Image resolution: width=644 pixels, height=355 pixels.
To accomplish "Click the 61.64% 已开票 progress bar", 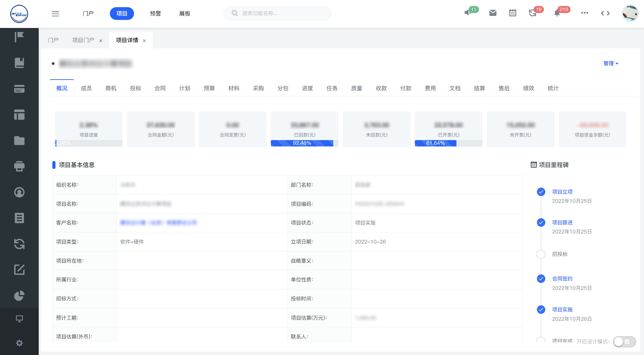I will (x=448, y=143).
